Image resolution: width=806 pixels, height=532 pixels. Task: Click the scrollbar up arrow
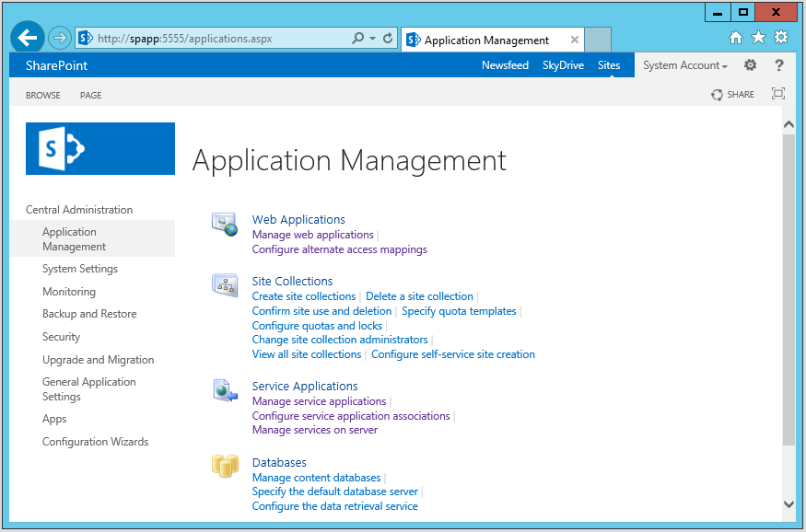click(788, 125)
